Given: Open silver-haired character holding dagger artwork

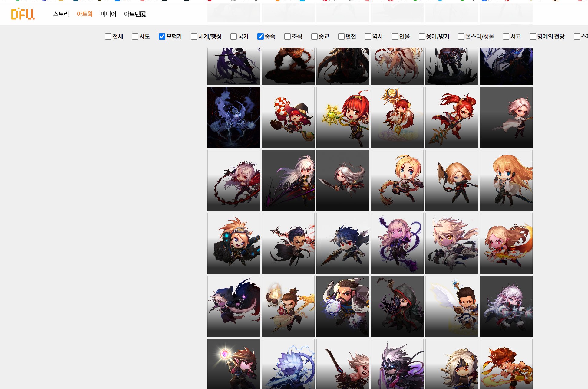Looking at the screenshot, I should [x=343, y=181].
